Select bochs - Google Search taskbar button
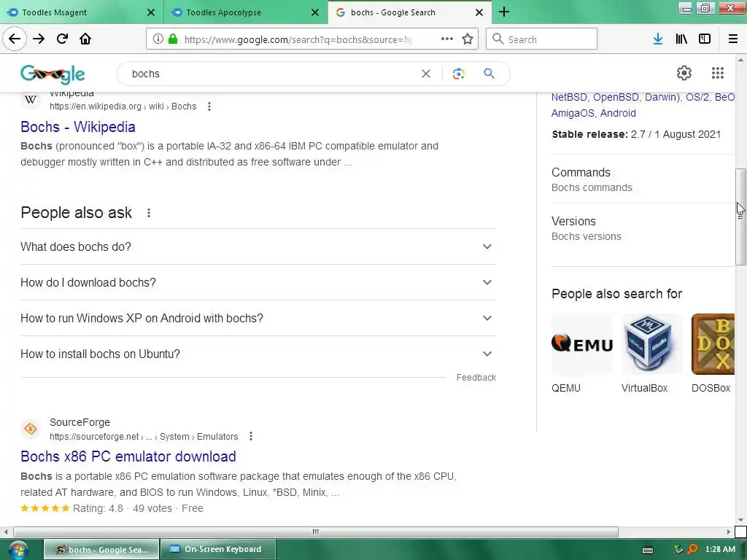The height and width of the screenshot is (560, 747). tap(102, 550)
